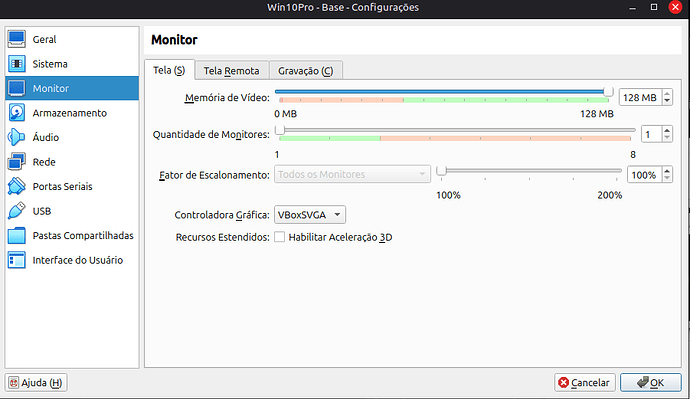Maximize the Configurações window

(x=654, y=7)
